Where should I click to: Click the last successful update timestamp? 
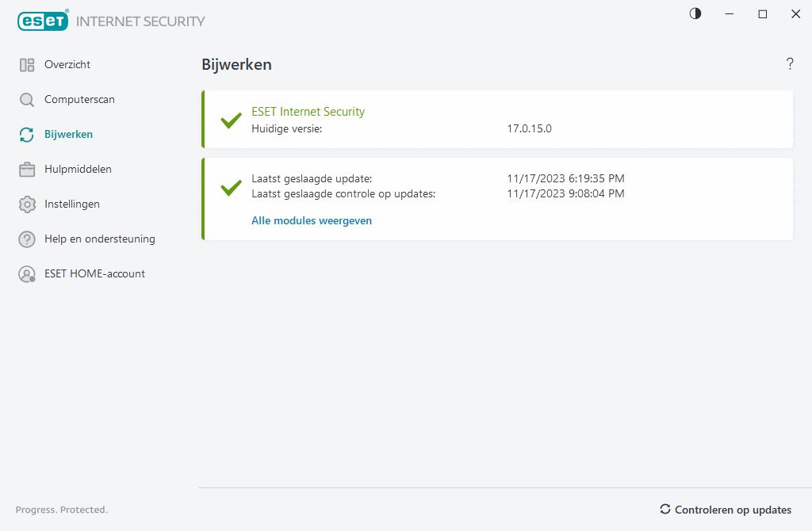click(x=565, y=179)
